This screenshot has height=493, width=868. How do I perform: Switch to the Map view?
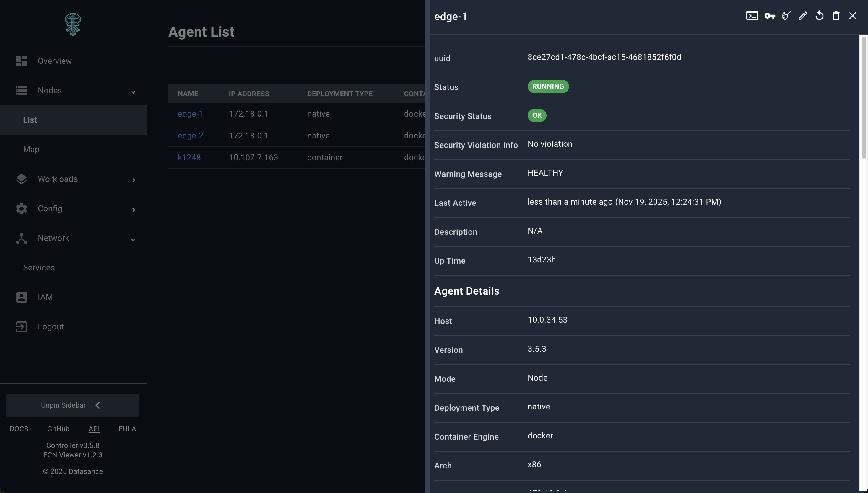(x=31, y=149)
